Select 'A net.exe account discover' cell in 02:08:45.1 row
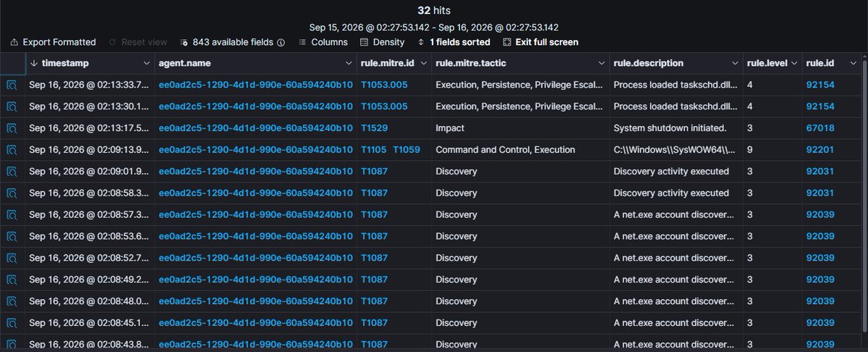Viewport: 868px width, 352px height. (676, 323)
